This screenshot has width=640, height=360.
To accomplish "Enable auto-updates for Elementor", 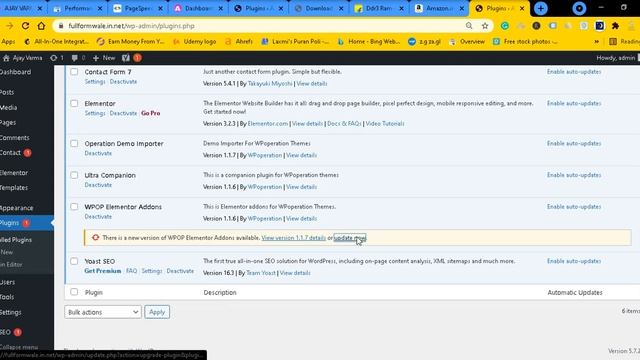I will click(574, 104).
